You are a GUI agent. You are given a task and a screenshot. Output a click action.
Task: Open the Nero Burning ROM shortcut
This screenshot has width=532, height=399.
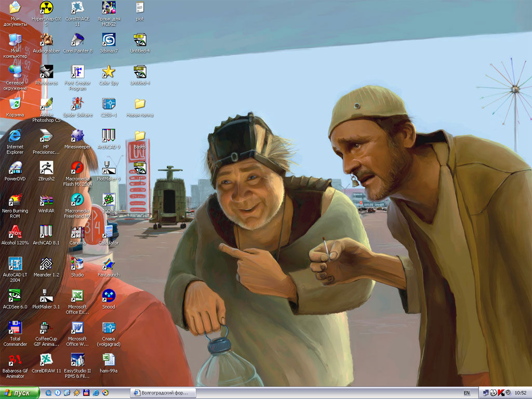[15, 201]
